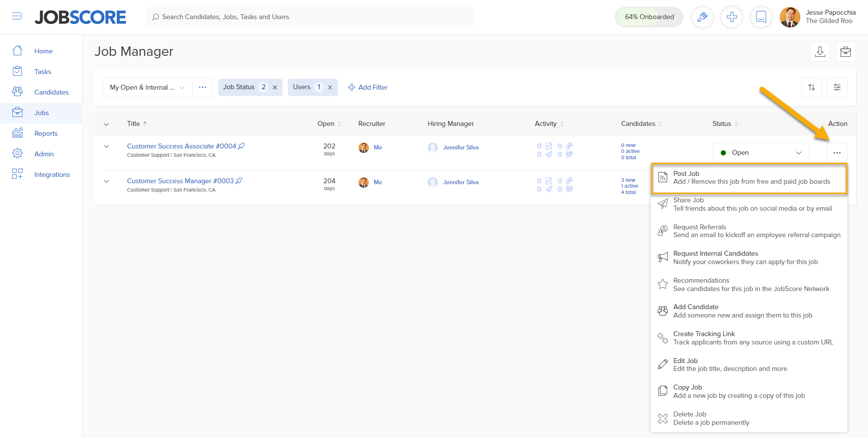Viewport: 868px width, 438px height.
Task: Click the 64% Onboarded progress pill
Action: point(649,17)
